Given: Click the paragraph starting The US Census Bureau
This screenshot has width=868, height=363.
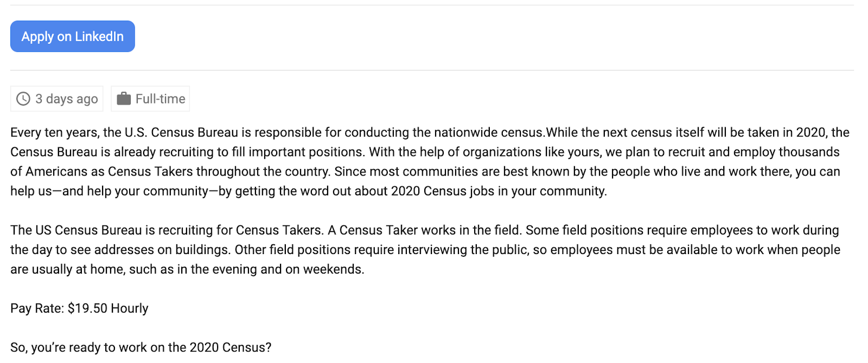Looking at the screenshot, I should 425,250.
